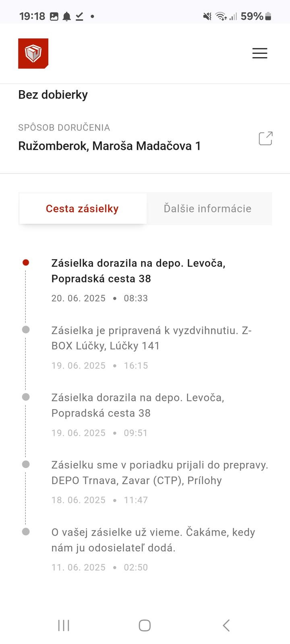
Task: Switch to Ďalšie informácie tab
Action: click(x=207, y=208)
